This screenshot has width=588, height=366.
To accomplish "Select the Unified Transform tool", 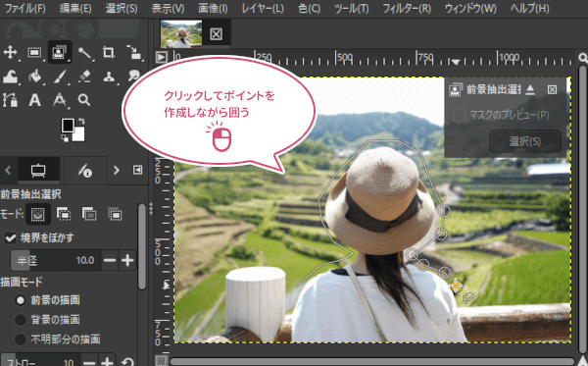I will pyautogui.click(x=134, y=52).
